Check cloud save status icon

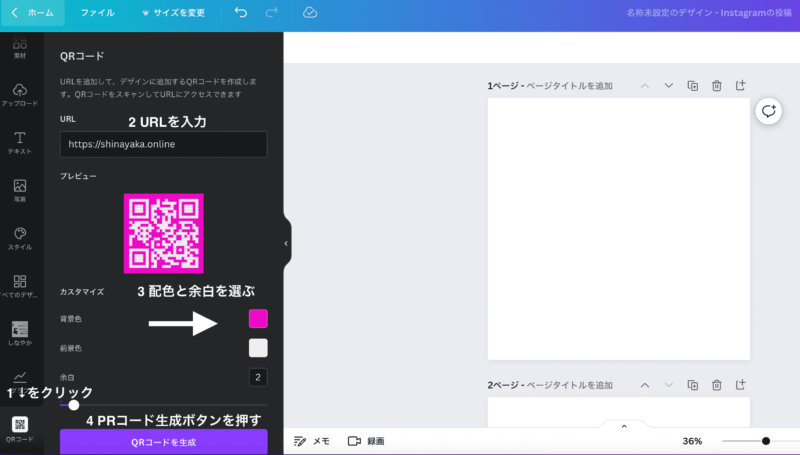coord(310,13)
